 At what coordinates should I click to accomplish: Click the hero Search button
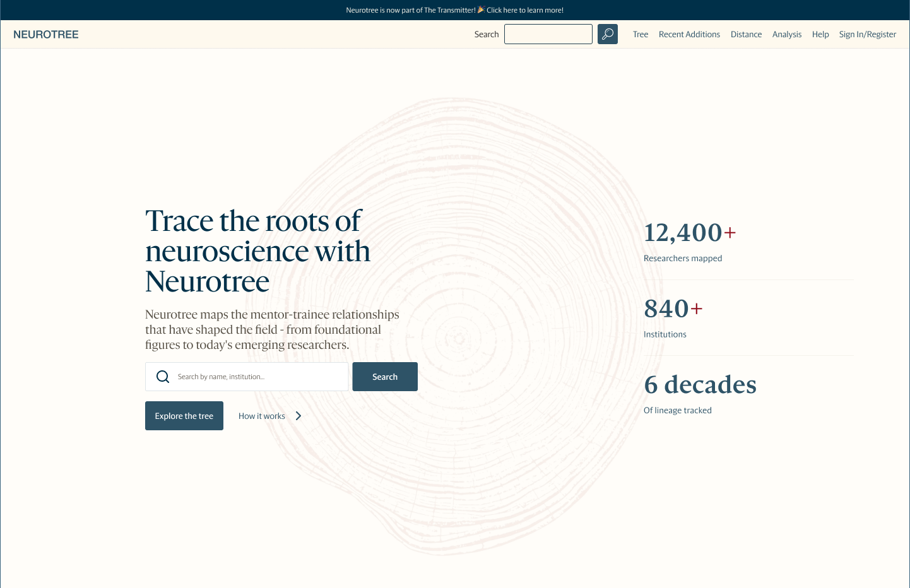coord(385,377)
